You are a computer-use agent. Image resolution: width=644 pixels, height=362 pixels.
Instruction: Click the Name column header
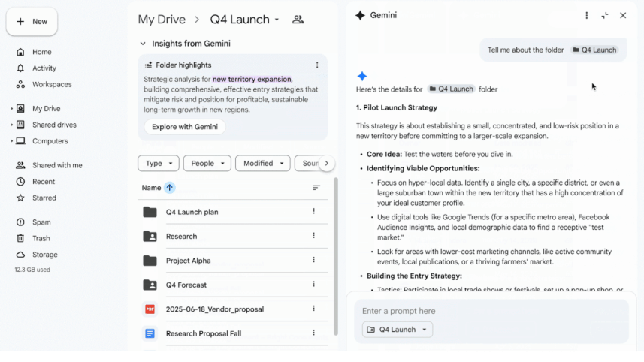(x=151, y=188)
